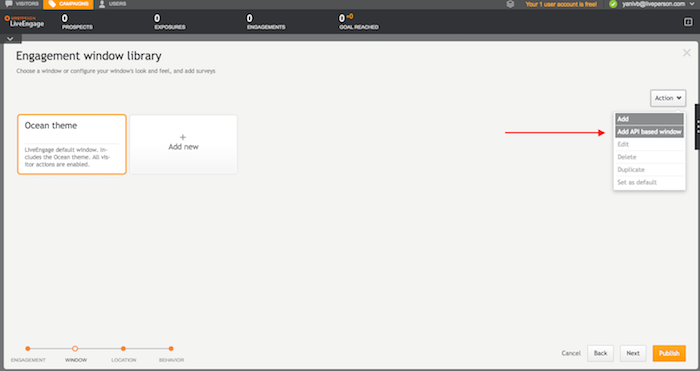Open the Users tab
This screenshot has width=700, height=371.
pos(112,4)
